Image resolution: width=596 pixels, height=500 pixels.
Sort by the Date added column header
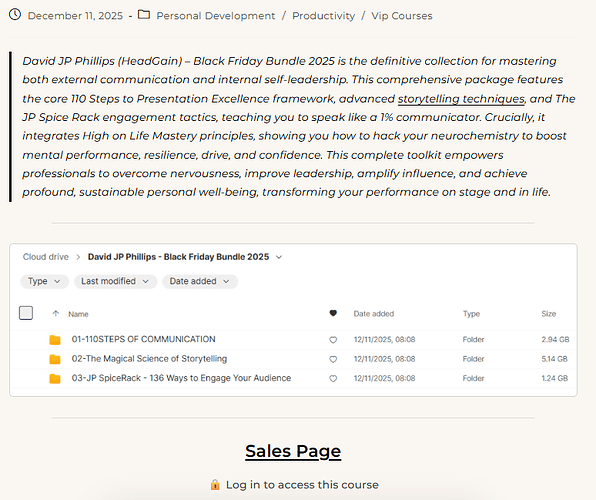(x=374, y=314)
